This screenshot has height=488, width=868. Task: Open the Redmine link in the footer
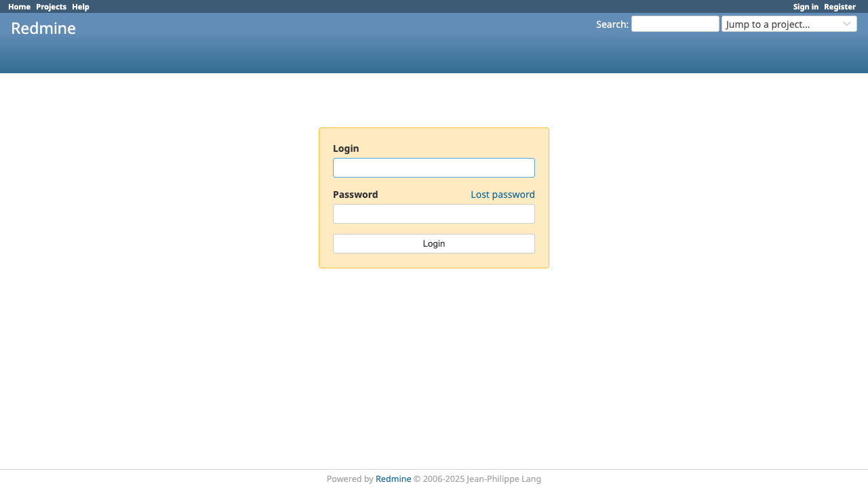(x=393, y=479)
